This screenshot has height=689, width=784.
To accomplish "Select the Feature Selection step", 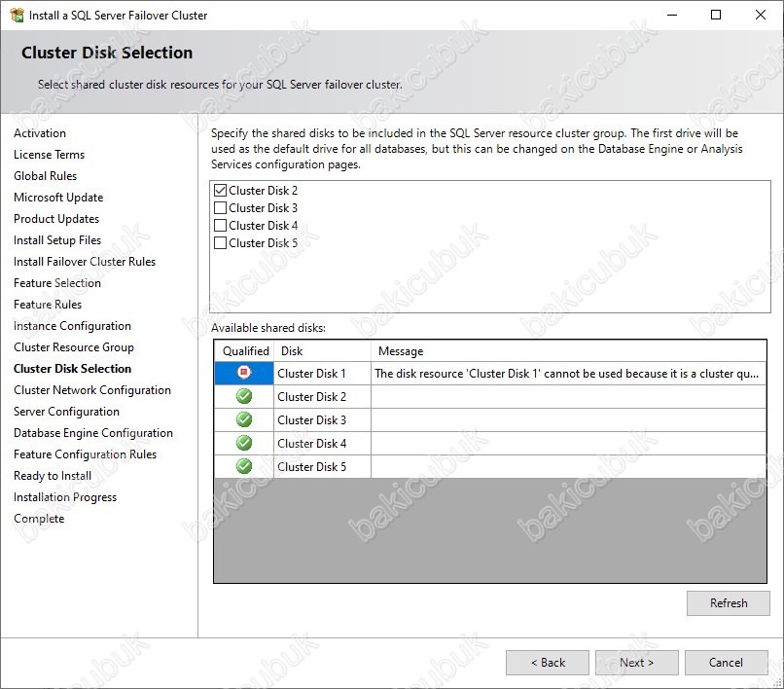I will point(57,283).
